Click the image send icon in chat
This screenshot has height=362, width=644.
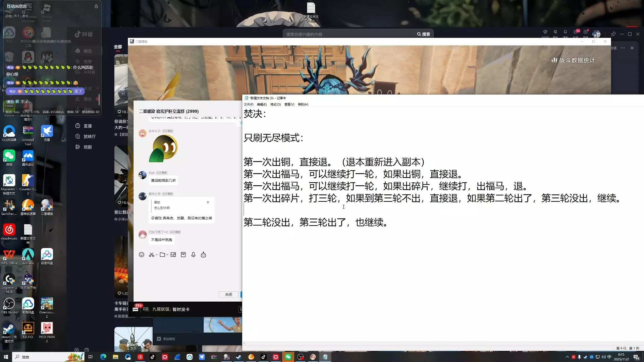(173, 255)
